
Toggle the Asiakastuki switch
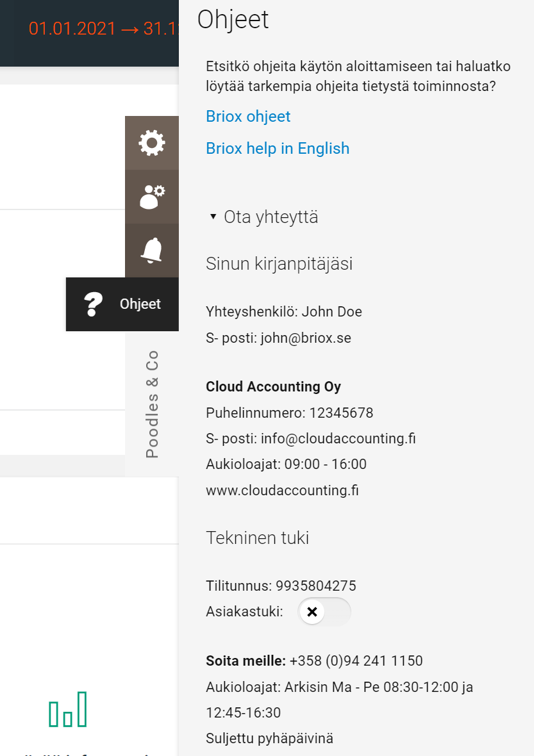(x=324, y=612)
